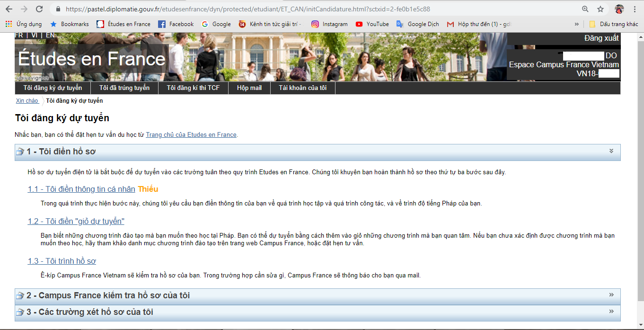Open the Hộp mail menu
The width and height of the screenshot is (644, 330).
(x=249, y=88)
